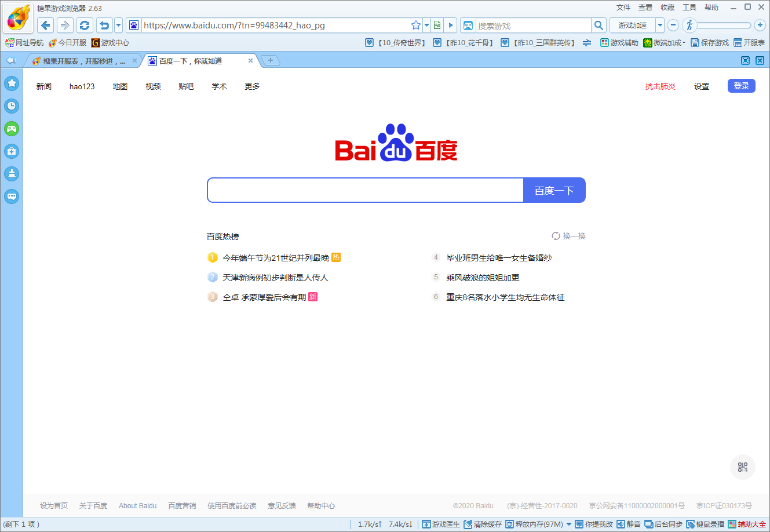The width and height of the screenshot is (770, 532).
Task: Click the cleaning brush icon in sidebar
Action: 12,174
